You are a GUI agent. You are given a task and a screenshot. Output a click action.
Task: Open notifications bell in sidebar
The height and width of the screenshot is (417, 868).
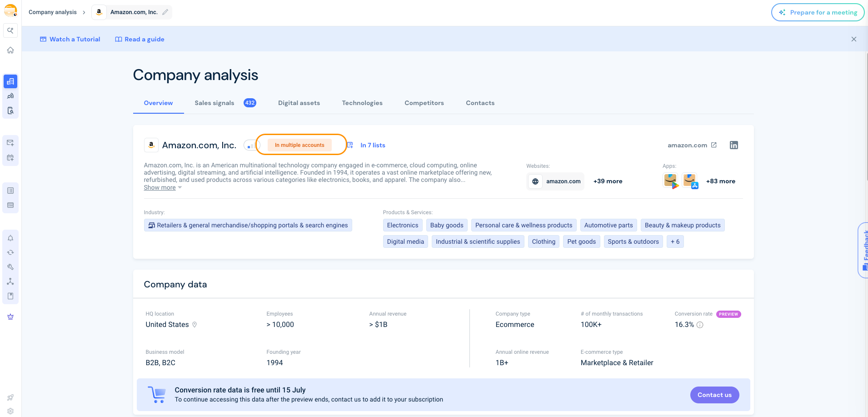10,238
